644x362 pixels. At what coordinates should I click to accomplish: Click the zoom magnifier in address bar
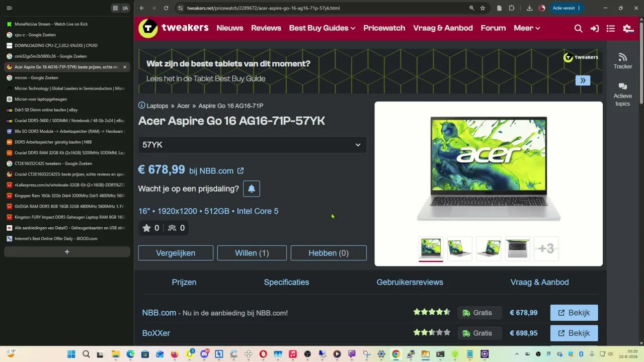click(x=471, y=8)
